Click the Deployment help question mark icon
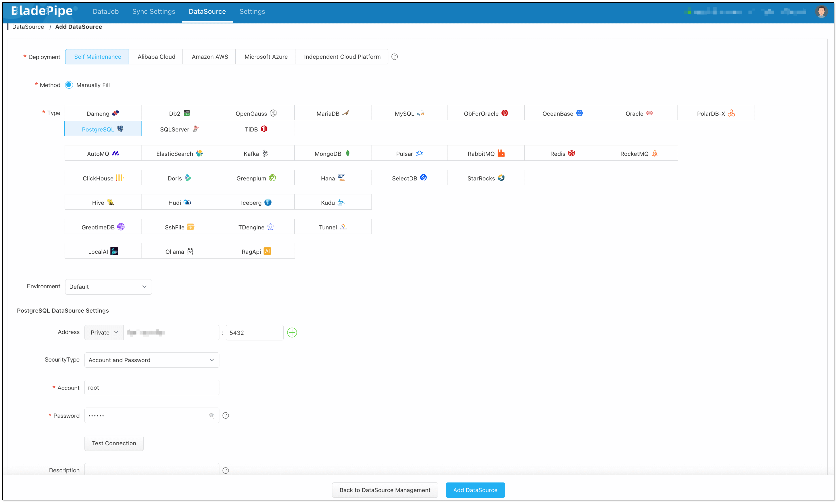The image size is (838, 504). tap(394, 57)
